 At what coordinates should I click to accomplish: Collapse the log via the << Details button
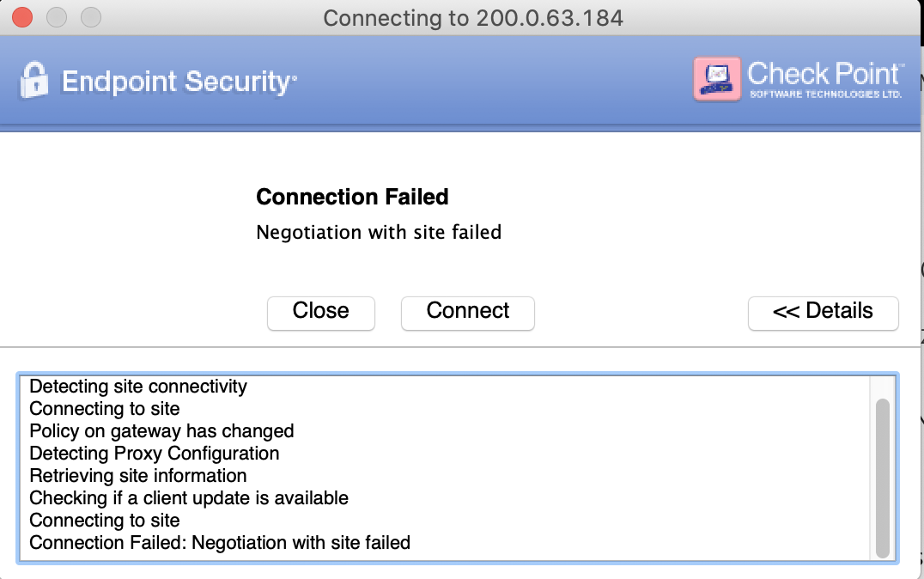[822, 313]
